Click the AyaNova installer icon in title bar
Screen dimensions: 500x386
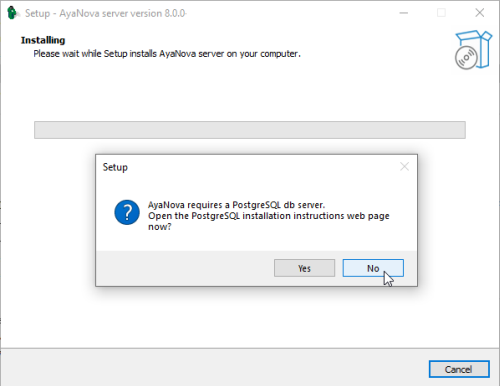(x=12, y=13)
